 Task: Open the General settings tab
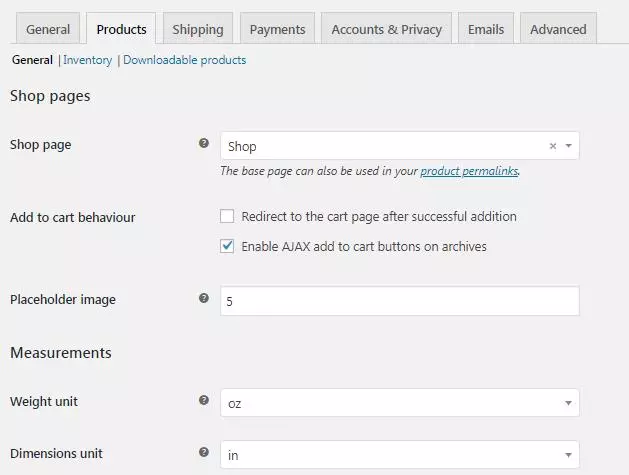click(48, 29)
